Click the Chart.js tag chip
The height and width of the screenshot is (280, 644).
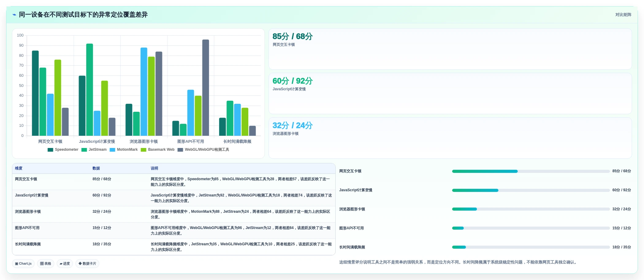[x=23, y=264]
